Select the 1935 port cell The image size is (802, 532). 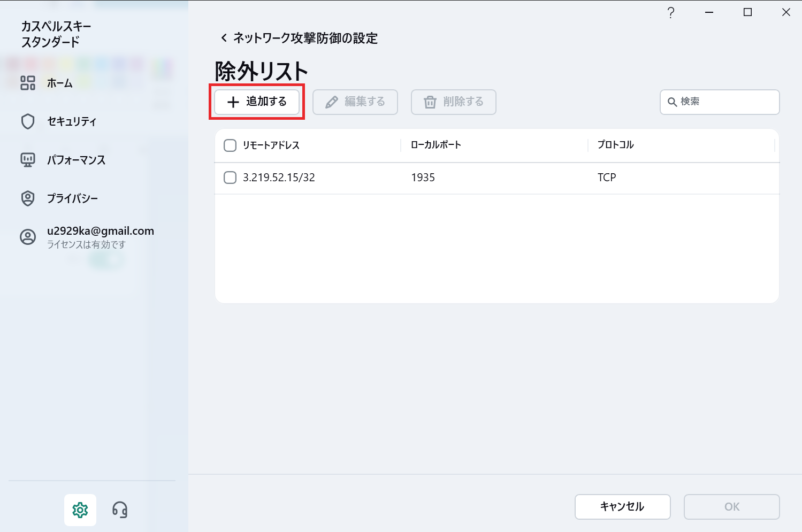tap(423, 178)
